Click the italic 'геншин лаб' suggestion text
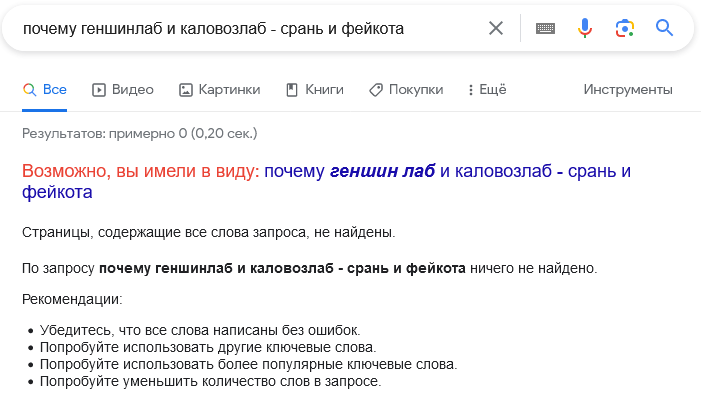Viewport: 701px width, 418px height. click(382, 171)
